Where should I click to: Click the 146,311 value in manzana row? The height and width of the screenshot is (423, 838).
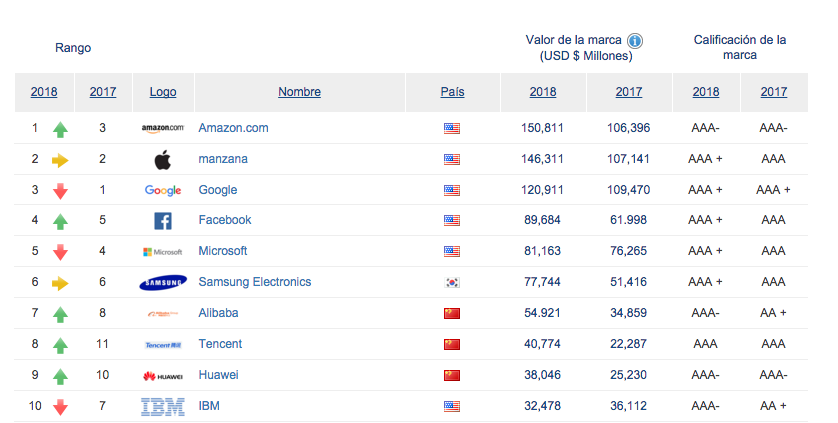pyautogui.click(x=542, y=159)
